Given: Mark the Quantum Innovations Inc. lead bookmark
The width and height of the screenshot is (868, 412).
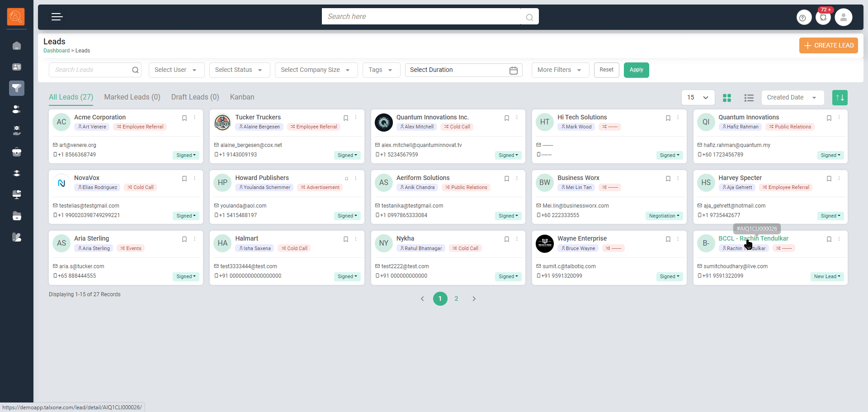Looking at the screenshot, I should (x=507, y=118).
